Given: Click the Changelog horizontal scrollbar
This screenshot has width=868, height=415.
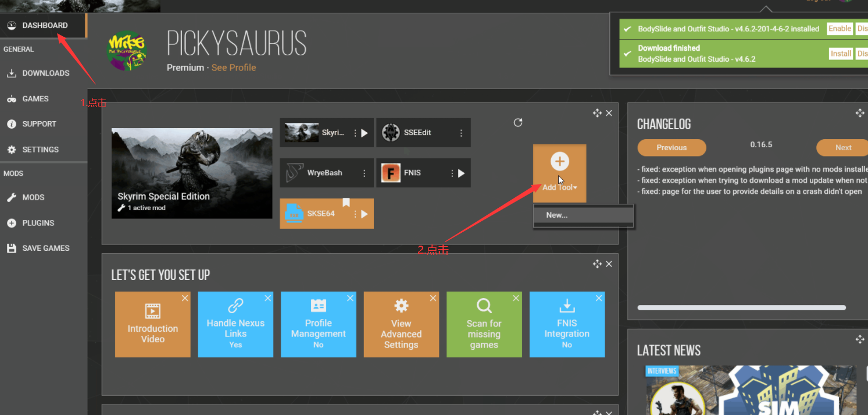Looking at the screenshot, I should tap(742, 307).
